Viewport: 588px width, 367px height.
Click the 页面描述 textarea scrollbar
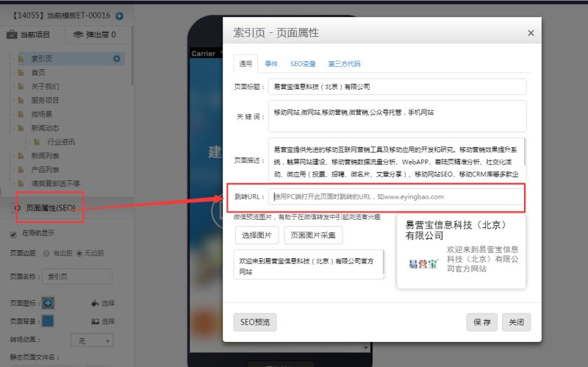coord(524,152)
